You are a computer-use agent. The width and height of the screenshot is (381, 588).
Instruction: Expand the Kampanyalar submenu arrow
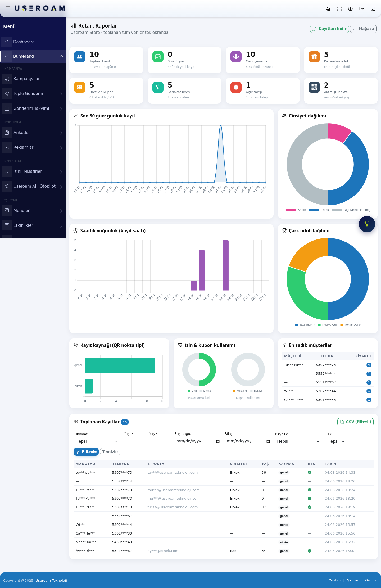[61, 79]
